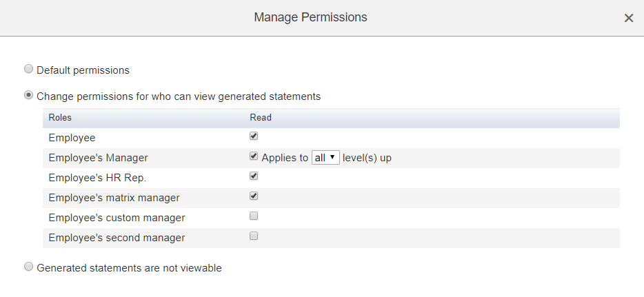Click the Employee's HR Rep. role row
Image resolution: width=644 pixels, height=297 pixels.
click(331, 178)
